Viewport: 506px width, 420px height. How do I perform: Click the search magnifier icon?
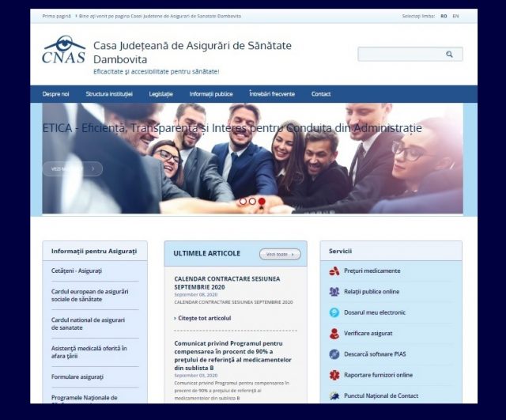tap(449, 55)
